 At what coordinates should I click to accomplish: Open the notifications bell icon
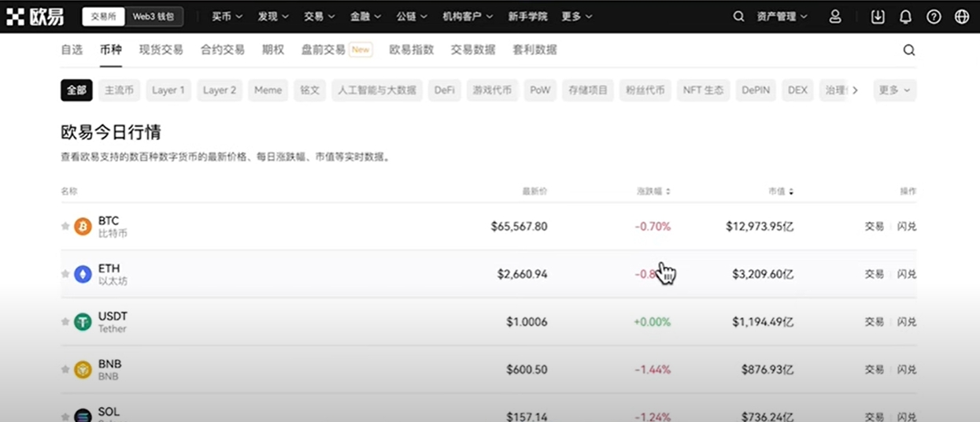coord(905,17)
